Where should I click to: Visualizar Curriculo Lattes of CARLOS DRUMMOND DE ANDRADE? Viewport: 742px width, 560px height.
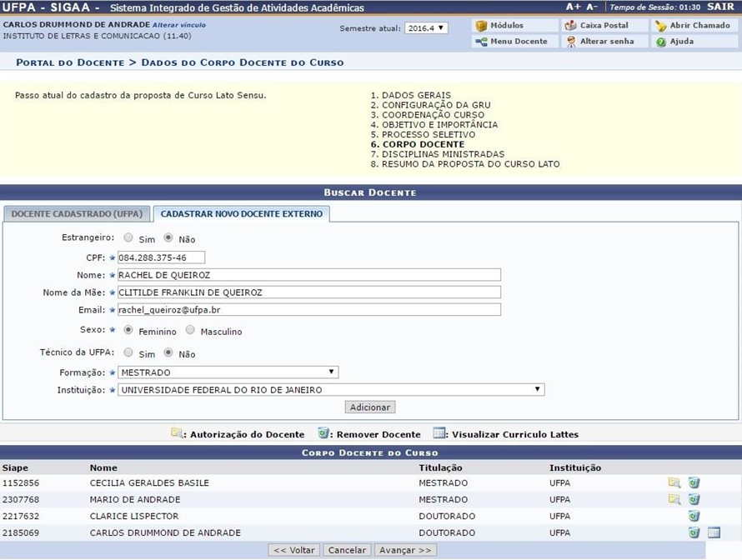tap(714, 532)
